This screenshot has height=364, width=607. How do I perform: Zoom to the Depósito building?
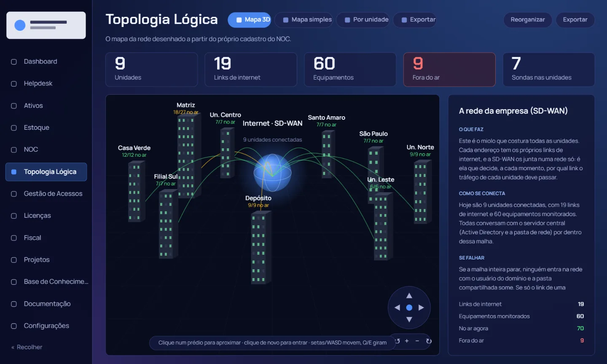pyautogui.click(x=260, y=248)
